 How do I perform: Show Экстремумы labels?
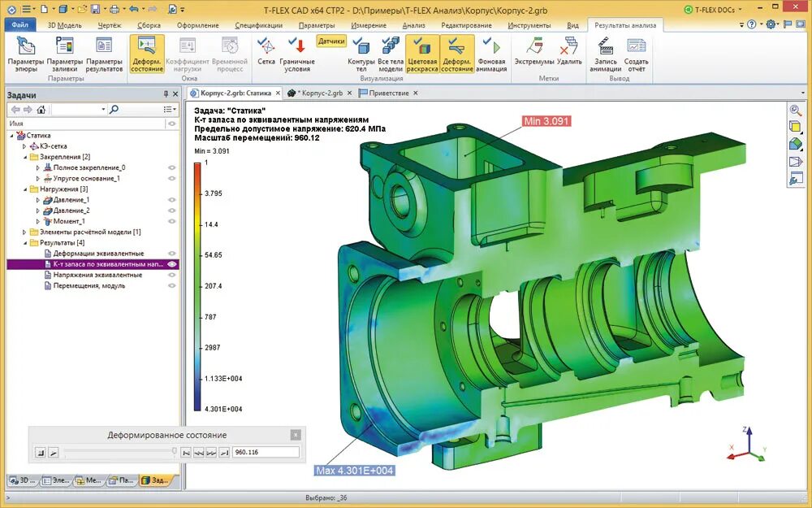534,52
